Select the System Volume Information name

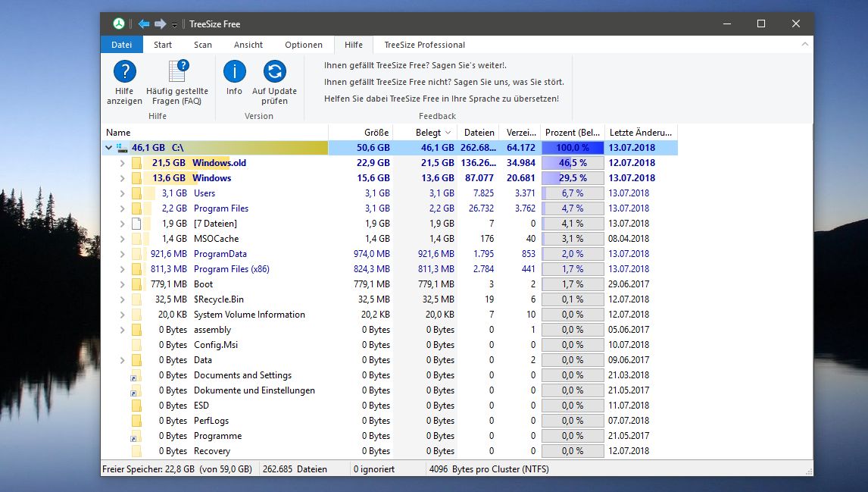(x=249, y=315)
